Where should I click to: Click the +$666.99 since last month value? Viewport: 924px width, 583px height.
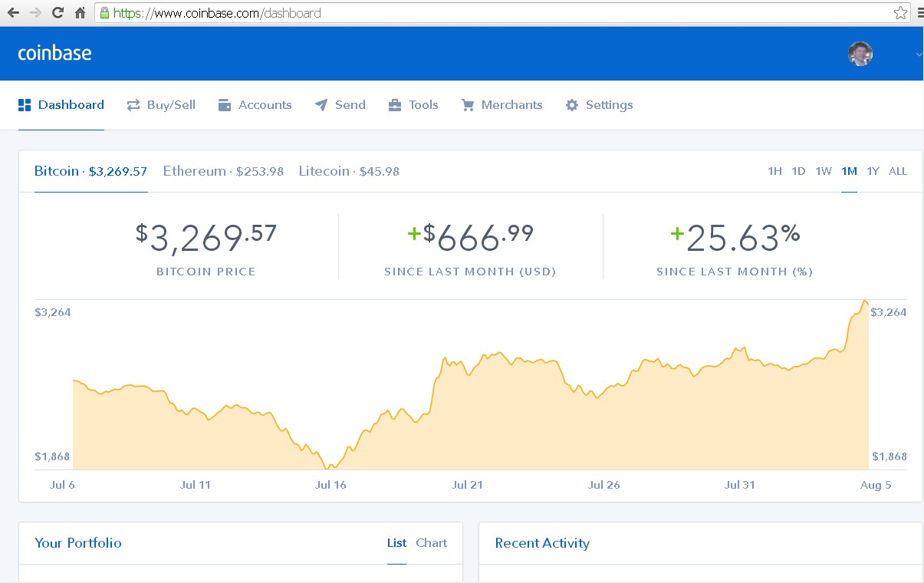point(470,237)
